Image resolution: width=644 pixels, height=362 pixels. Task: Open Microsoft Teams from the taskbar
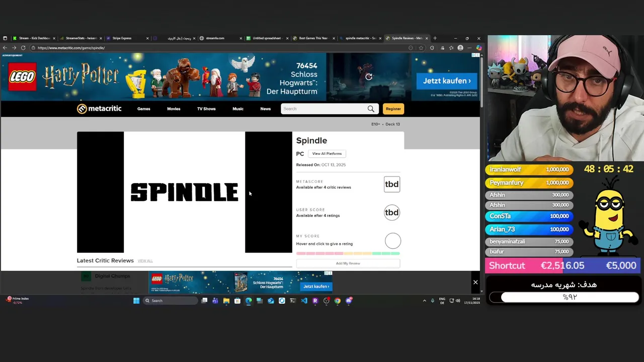click(215, 301)
